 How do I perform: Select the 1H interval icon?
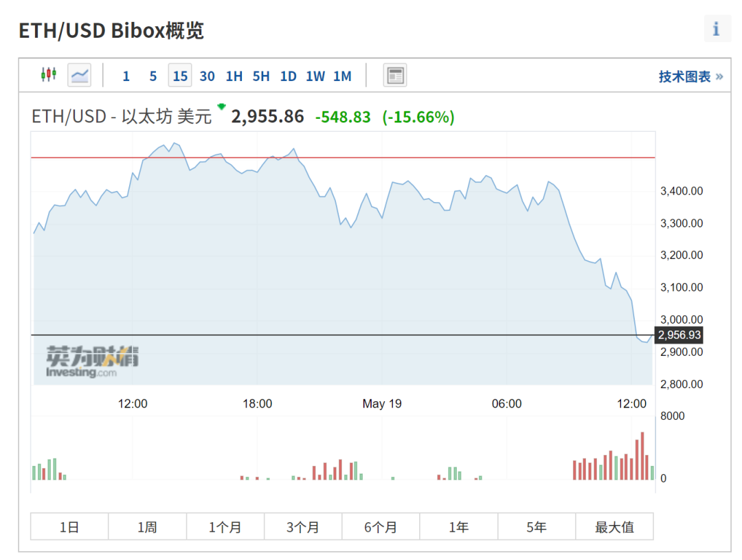234,76
